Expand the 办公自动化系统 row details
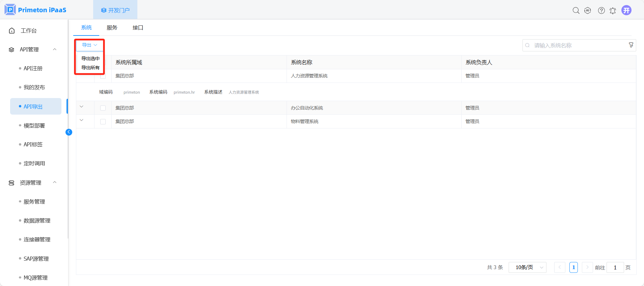 pos(81,107)
